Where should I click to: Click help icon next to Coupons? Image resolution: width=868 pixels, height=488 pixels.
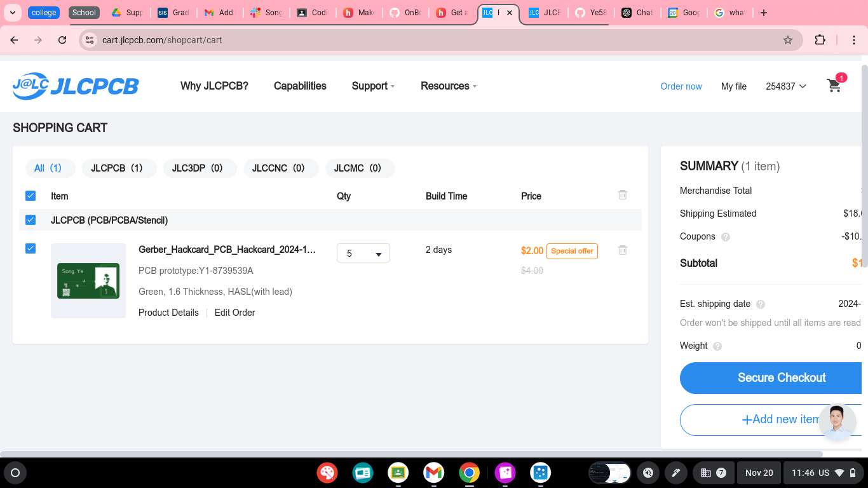point(726,237)
